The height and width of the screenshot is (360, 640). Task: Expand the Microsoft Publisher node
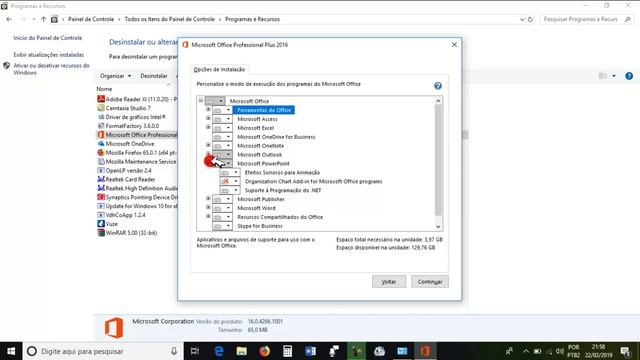pos(208,199)
